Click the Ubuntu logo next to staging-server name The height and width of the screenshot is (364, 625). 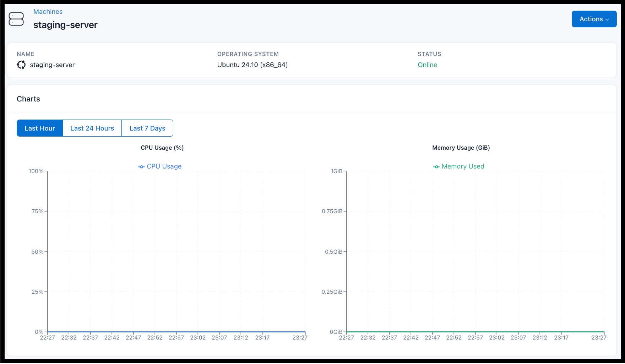(21, 65)
